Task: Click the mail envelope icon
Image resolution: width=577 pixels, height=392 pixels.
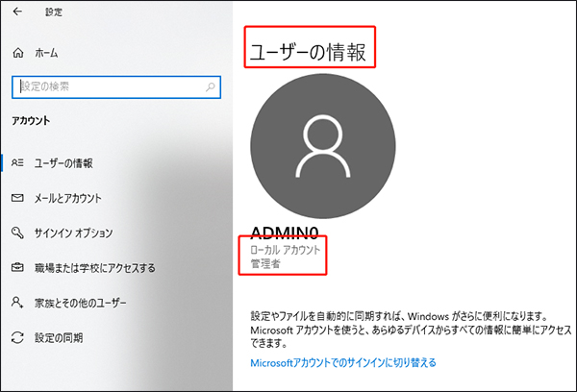Action: click(x=17, y=198)
